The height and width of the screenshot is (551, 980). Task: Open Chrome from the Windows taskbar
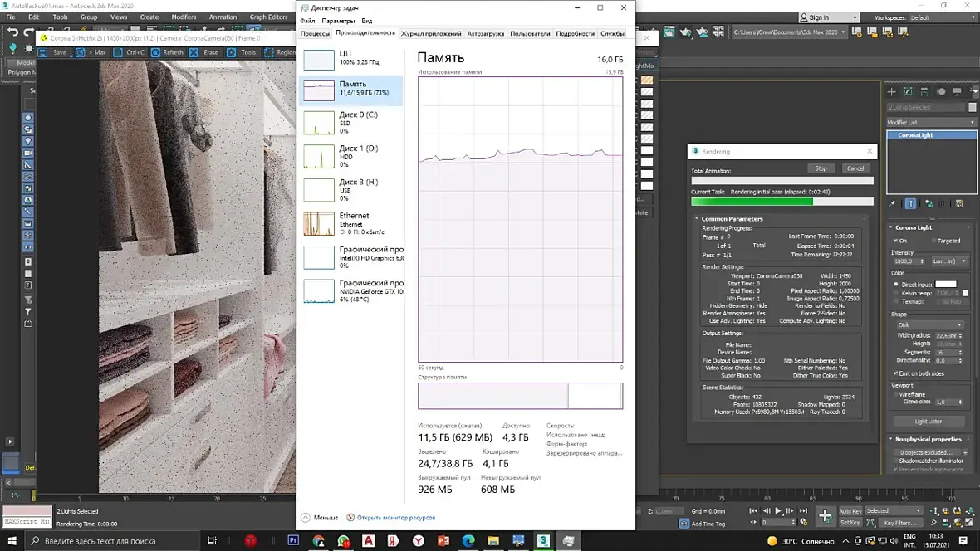pos(318,540)
